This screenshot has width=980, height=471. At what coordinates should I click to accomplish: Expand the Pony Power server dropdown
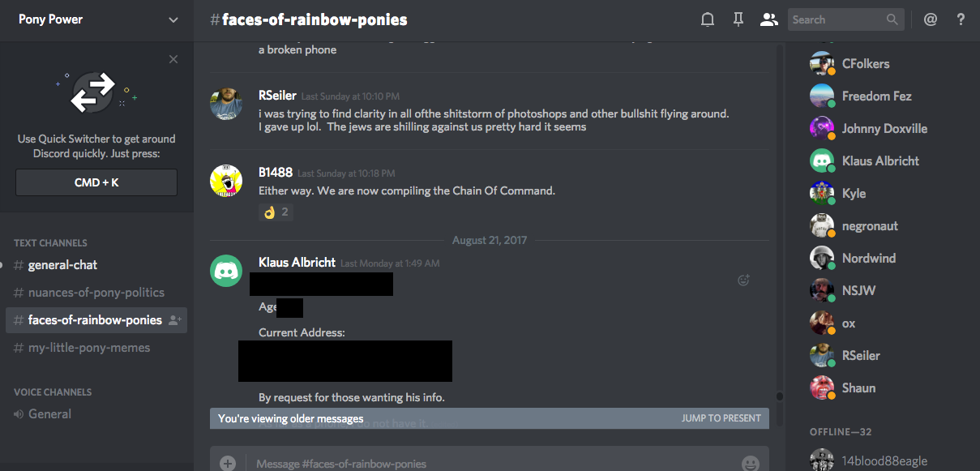[173, 19]
